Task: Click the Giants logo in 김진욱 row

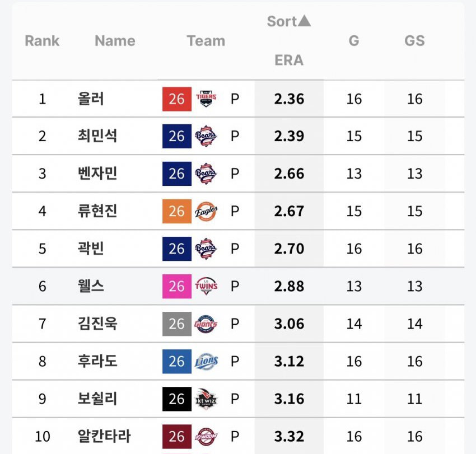Action: pyautogui.click(x=206, y=324)
